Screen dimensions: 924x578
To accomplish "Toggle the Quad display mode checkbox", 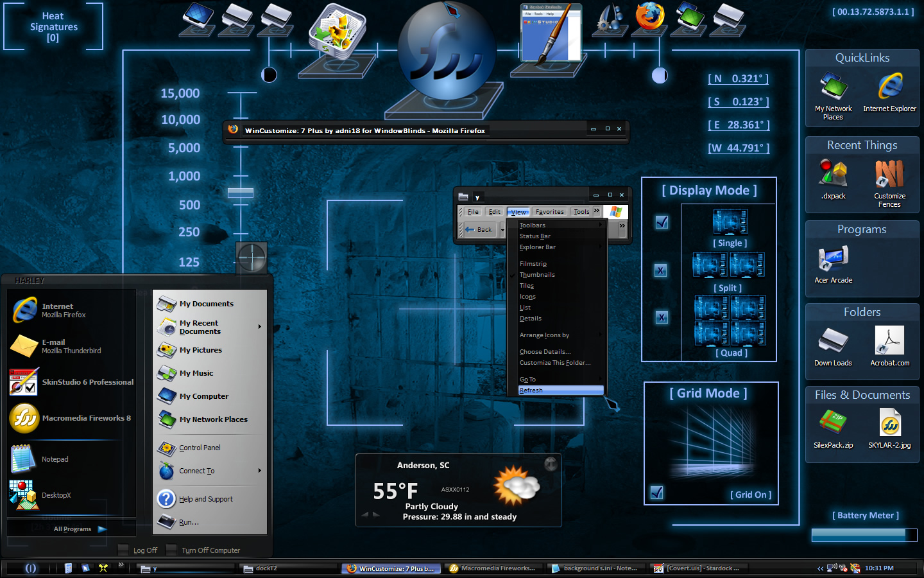I will (662, 317).
